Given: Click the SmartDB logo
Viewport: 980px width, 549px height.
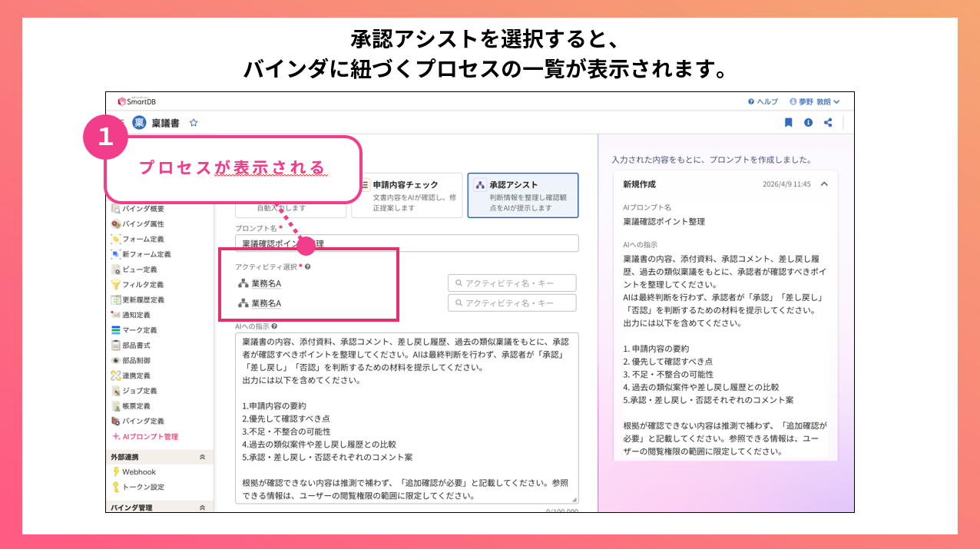Looking at the screenshot, I should 137,101.
